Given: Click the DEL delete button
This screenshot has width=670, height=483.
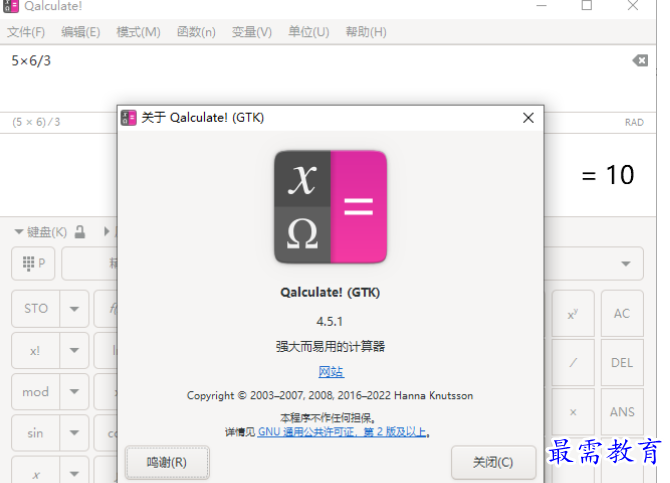Looking at the screenshot, I should tap(622, 363).
